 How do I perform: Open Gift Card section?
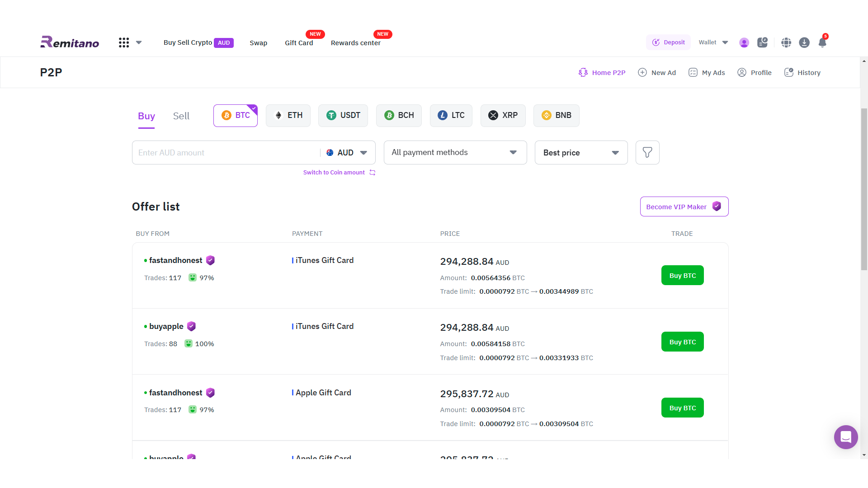[x=299, y=43]
